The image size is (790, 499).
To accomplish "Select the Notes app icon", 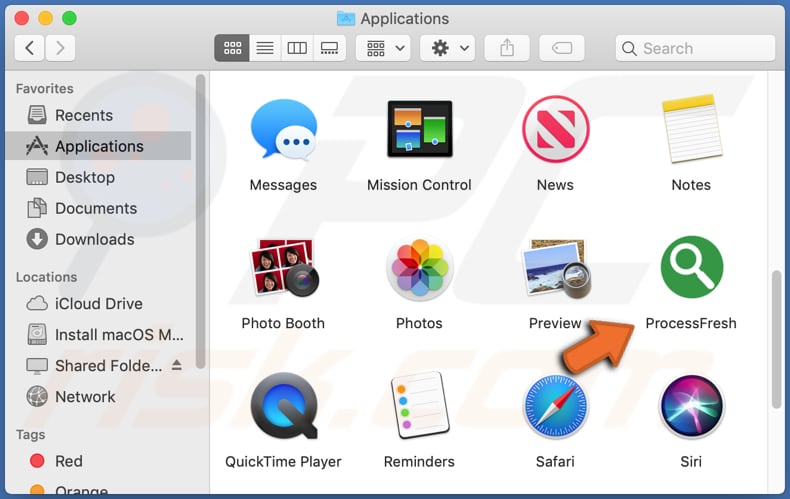I will click(692, 129).
